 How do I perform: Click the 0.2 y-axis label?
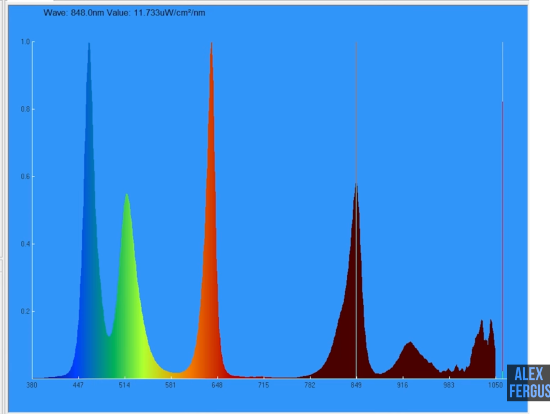25,311
